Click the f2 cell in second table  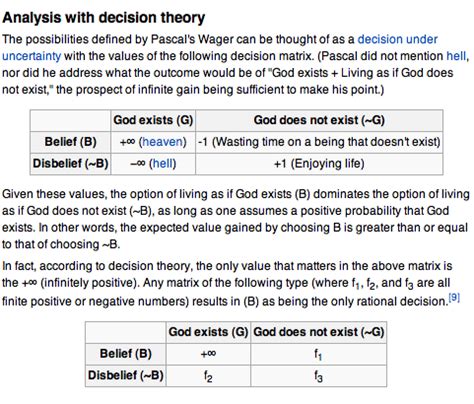208,376
